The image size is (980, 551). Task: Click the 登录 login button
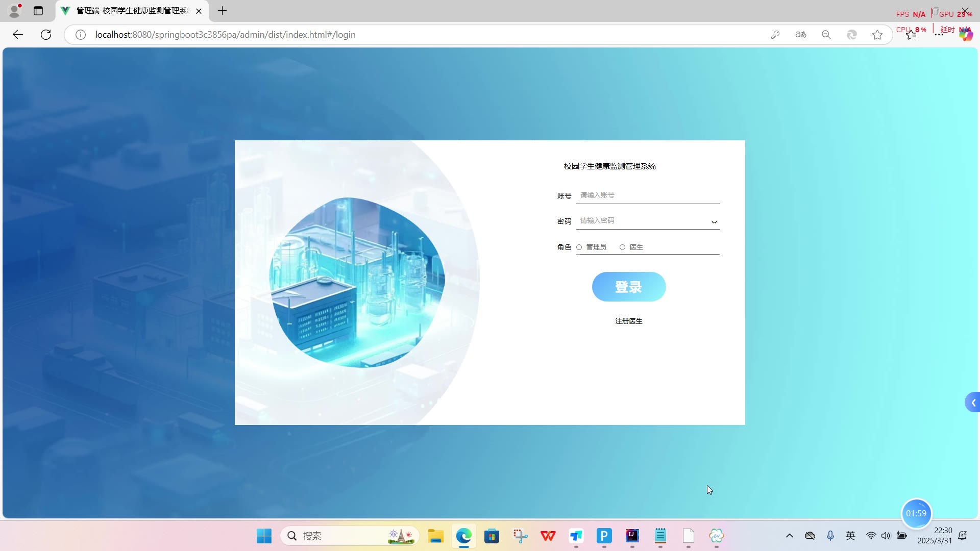(628, 287)
